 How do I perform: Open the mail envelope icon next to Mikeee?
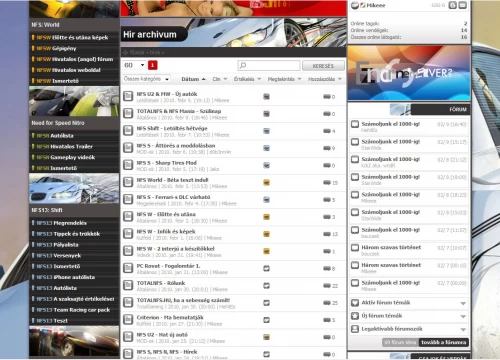(462, 5)
